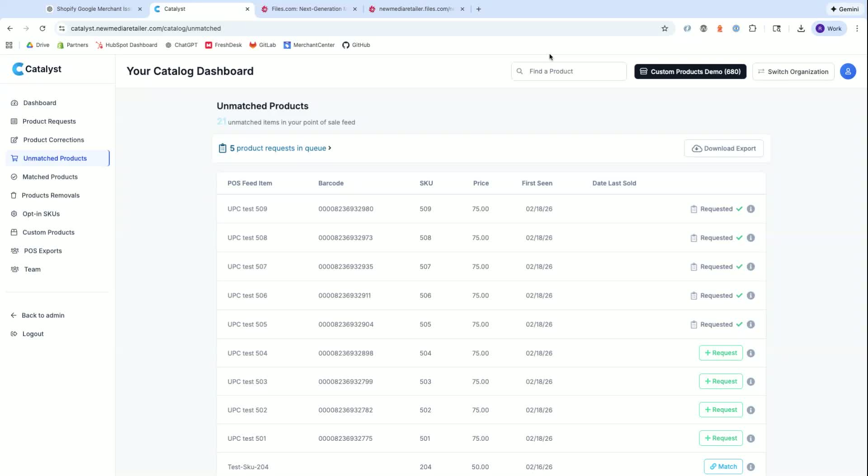The width and height of the screenshot is (868, 476).
Task: Switch to Files.com Next-Generation tab
Action: 309,9
